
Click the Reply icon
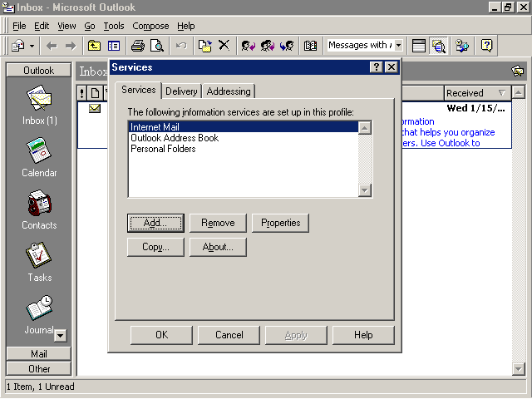(248, 46)
